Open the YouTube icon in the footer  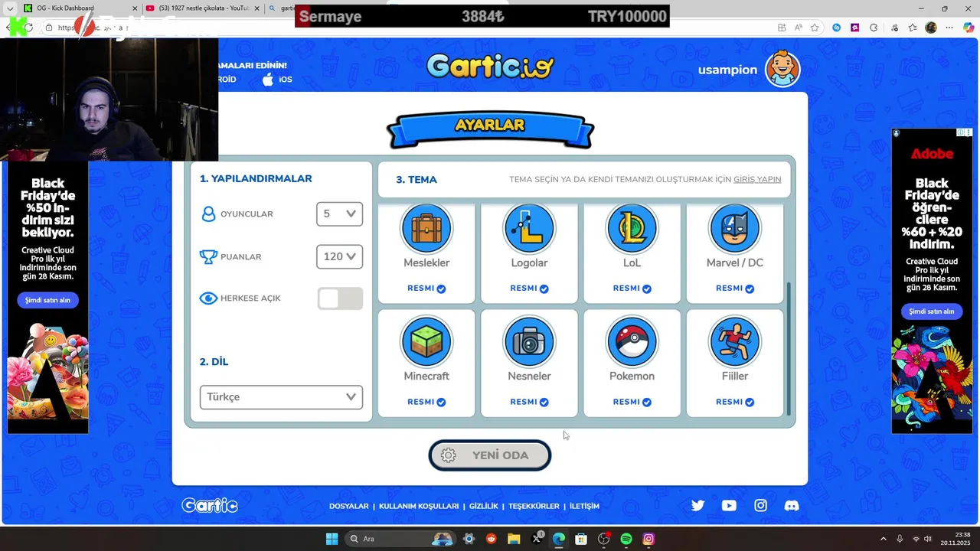(729, 505)
